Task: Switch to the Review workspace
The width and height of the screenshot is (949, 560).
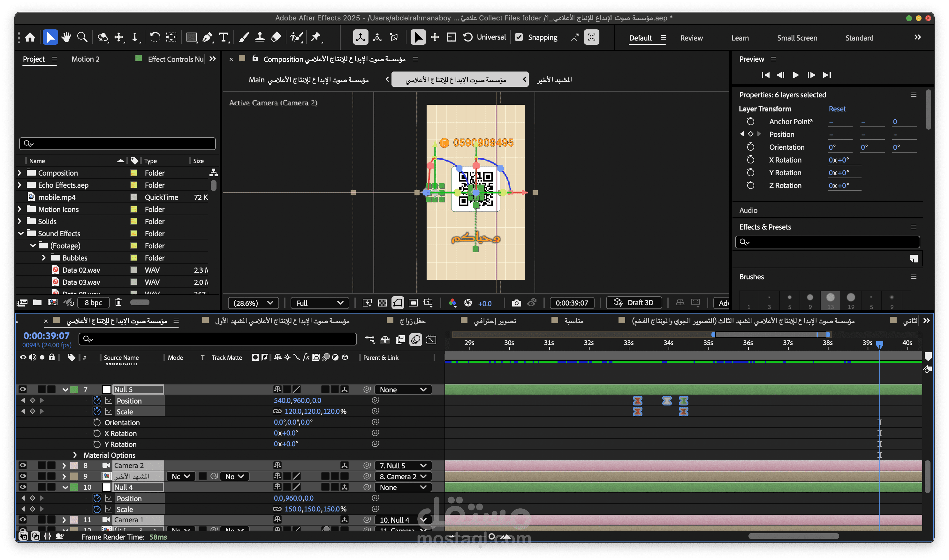Action: click(x=691, y=38)
